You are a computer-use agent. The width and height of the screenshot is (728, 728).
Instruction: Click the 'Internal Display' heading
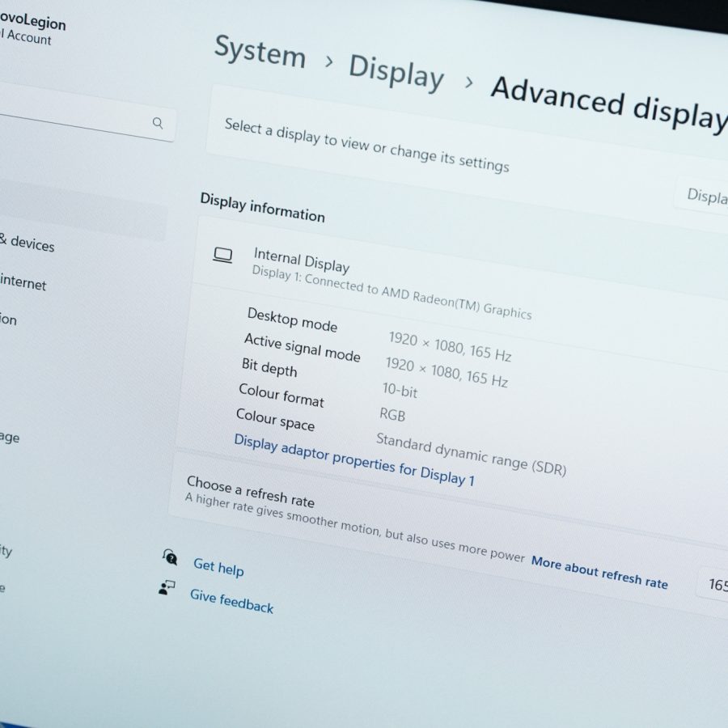(302, 260)
